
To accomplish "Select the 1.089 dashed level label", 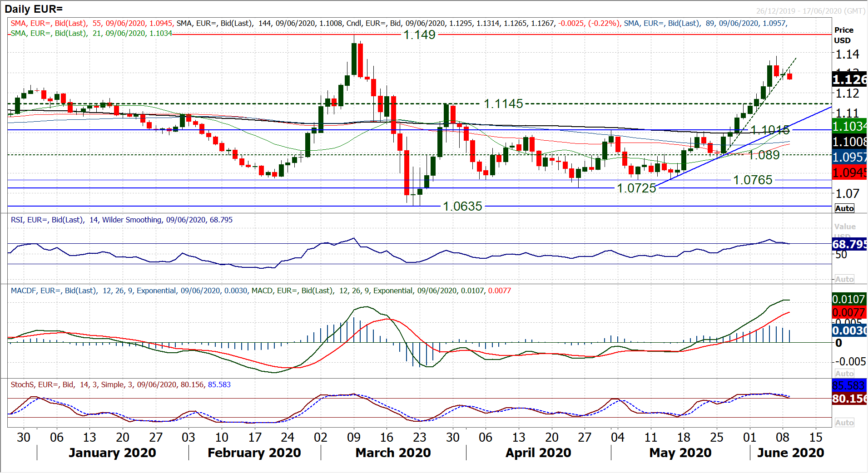I will click(x=764, y=155).
